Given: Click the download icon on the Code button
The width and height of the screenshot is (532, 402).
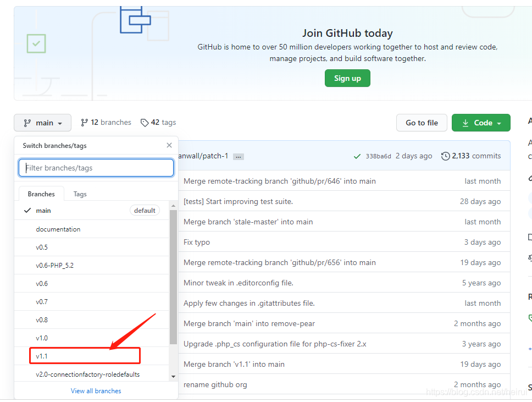Looking at the screenshot, I should click(x=465, y=123).
